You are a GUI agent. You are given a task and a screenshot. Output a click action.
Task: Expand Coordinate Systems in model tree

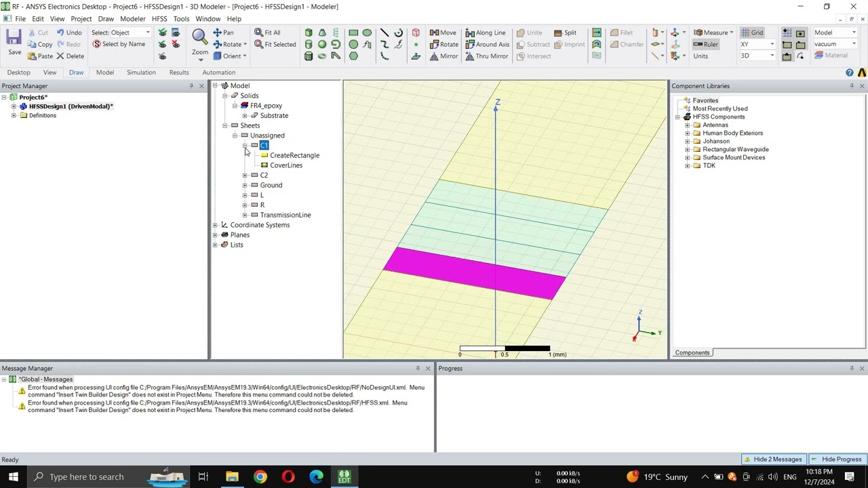215,225
